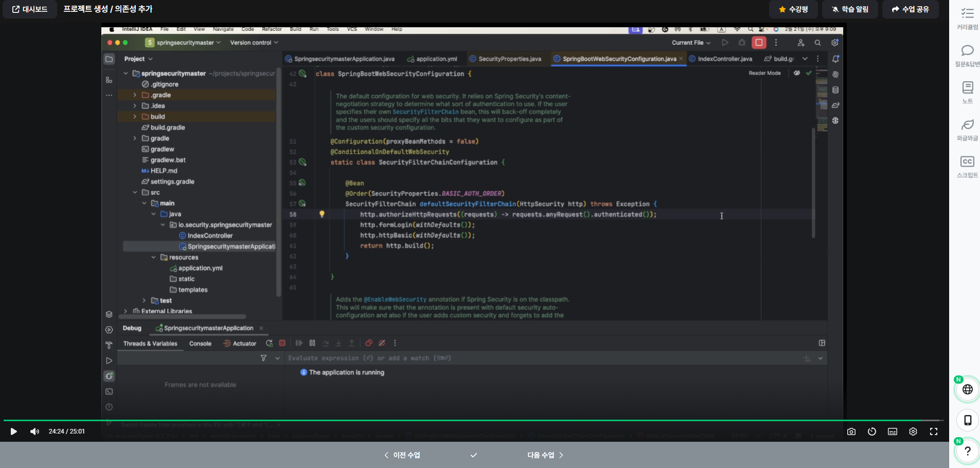
Task: Switch to application.yml editor tab
Action: (432, 59)
